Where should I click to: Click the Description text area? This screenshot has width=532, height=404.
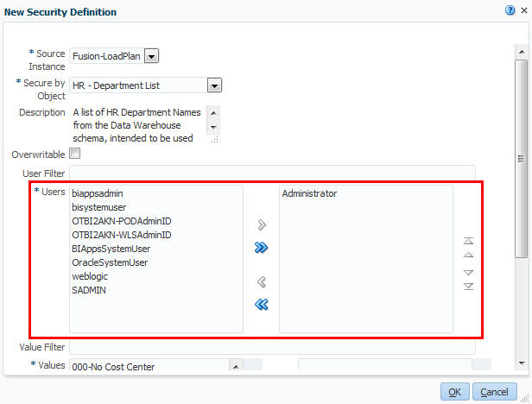(x=138, y=125)
